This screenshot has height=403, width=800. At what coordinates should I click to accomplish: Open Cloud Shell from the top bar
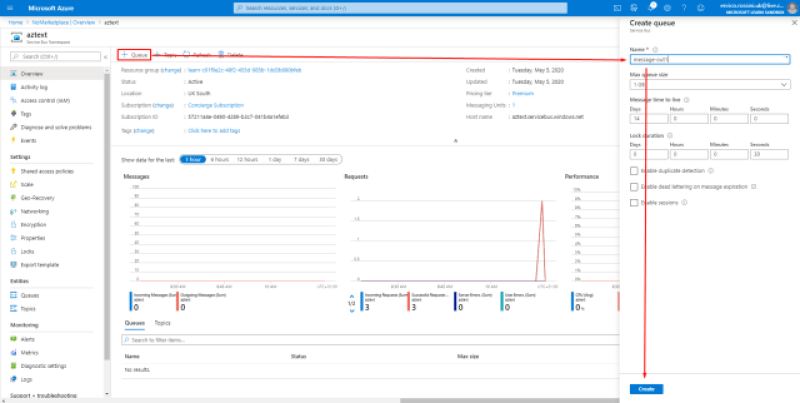[x=617, y=8]
